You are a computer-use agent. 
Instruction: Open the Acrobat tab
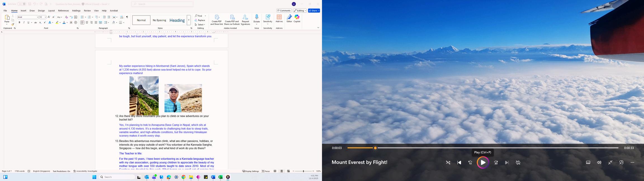click(114, 11)
